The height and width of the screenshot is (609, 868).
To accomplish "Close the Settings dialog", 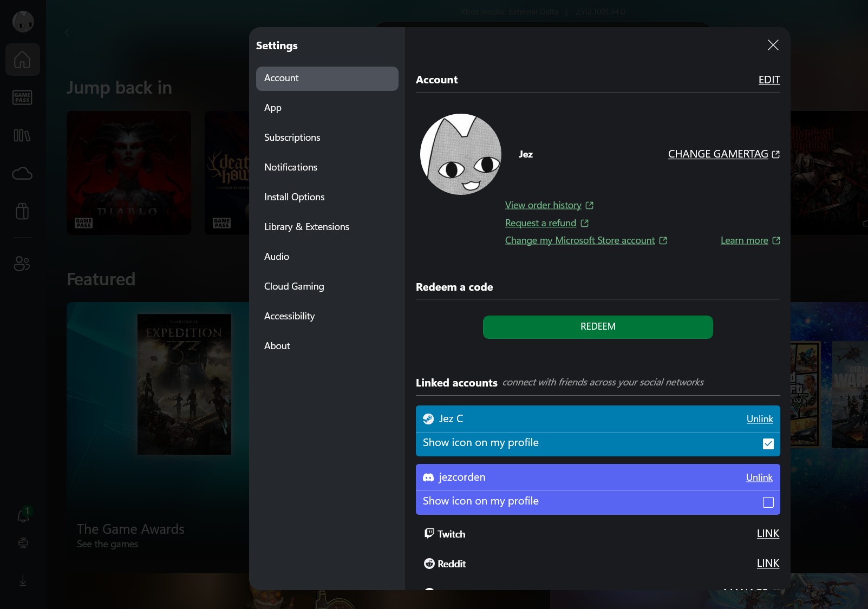I will tap(773, 45).
